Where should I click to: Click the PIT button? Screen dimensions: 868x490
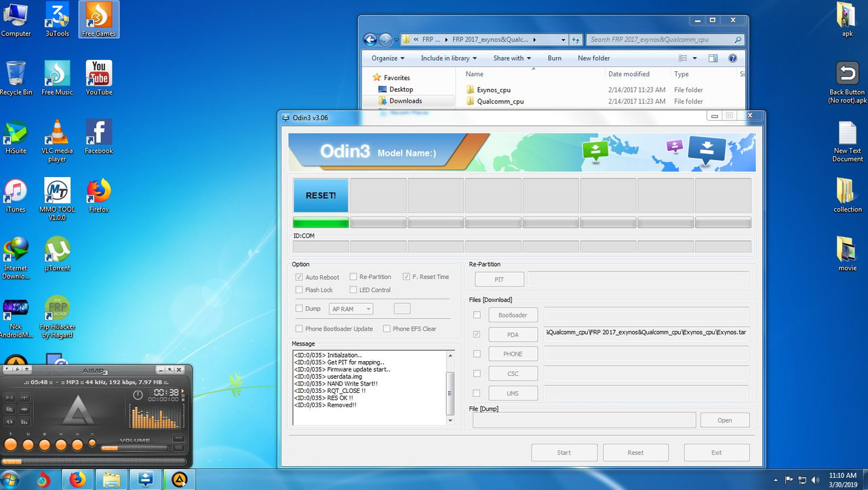(499, 280)
